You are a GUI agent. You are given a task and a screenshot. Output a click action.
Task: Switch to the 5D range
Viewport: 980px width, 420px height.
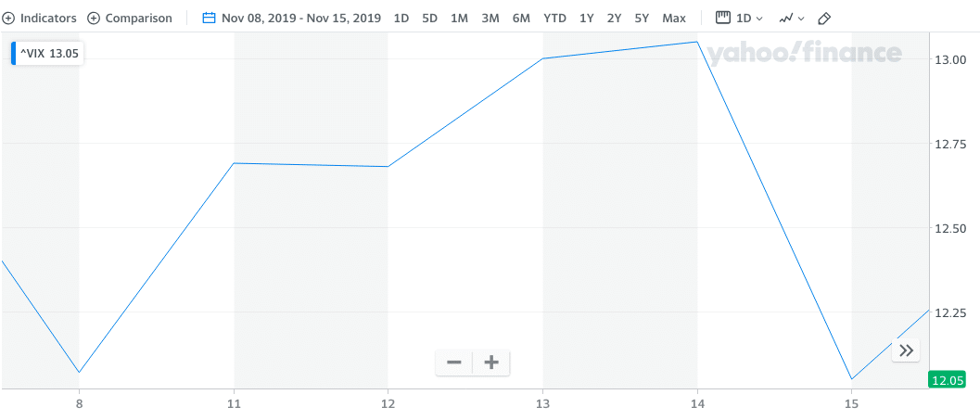(429, 19)
